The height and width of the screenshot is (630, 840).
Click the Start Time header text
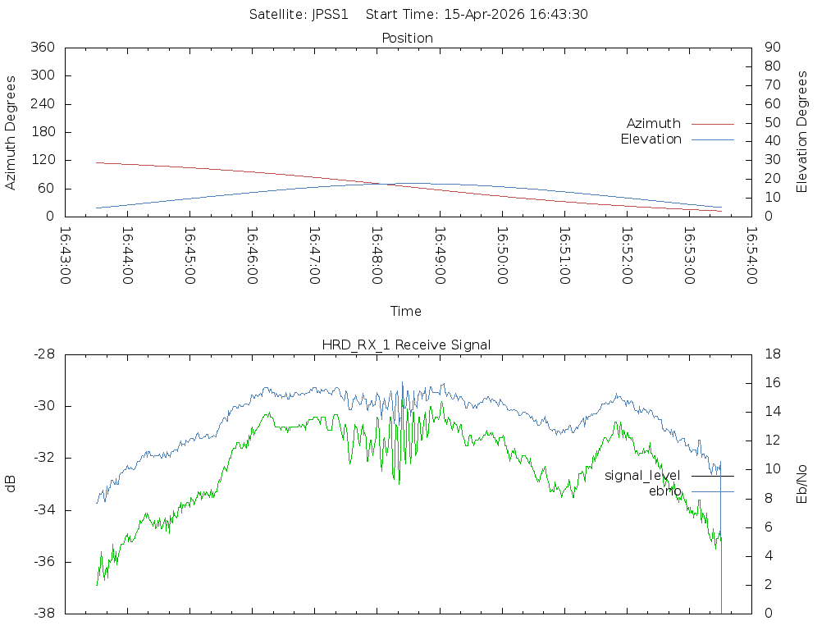coord(477,15)
